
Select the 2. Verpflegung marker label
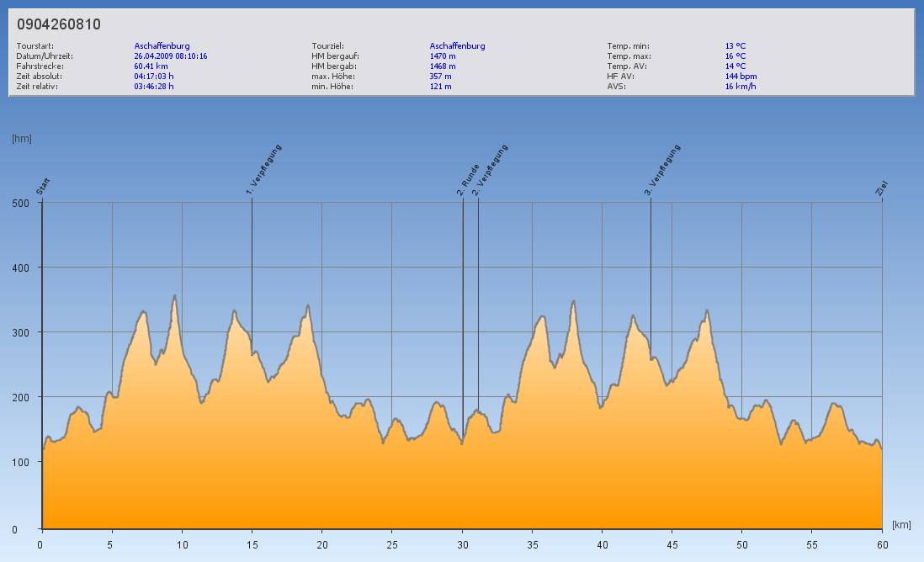[490, 171]
